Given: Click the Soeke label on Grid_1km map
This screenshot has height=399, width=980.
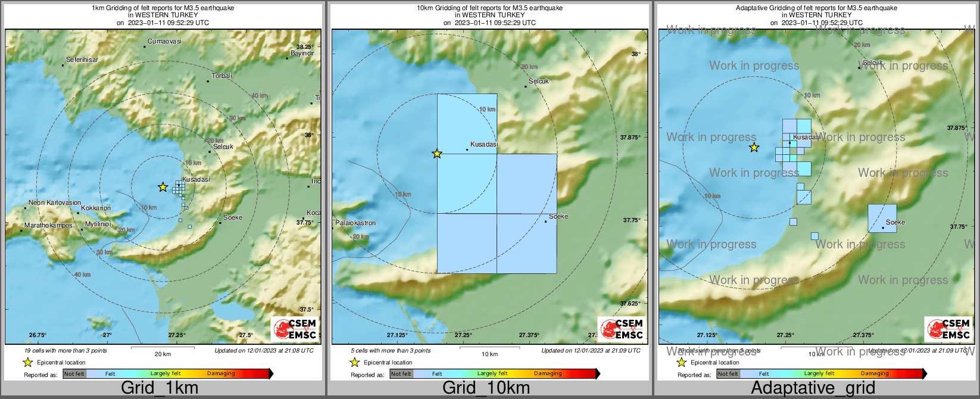Looking at the screenshot, I should (233, 218).
